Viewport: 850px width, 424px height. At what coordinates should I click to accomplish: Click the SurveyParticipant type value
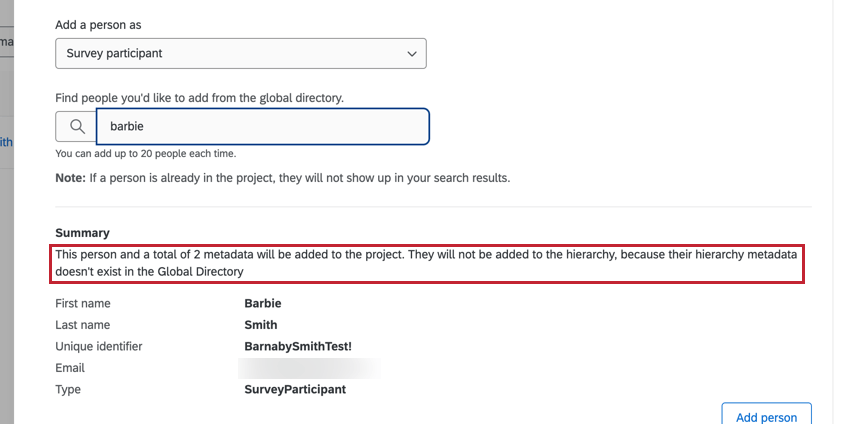pyautogui.click(x=295, y=390)
